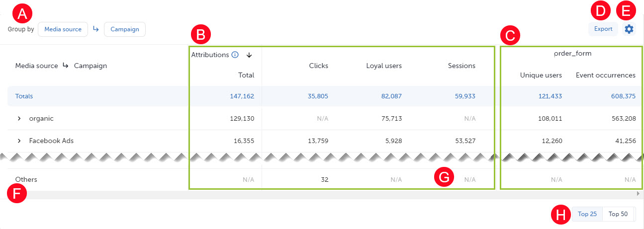Click the Clicks column header
The height and width of the screenshot is (229, 644).
tap(318, 66)
